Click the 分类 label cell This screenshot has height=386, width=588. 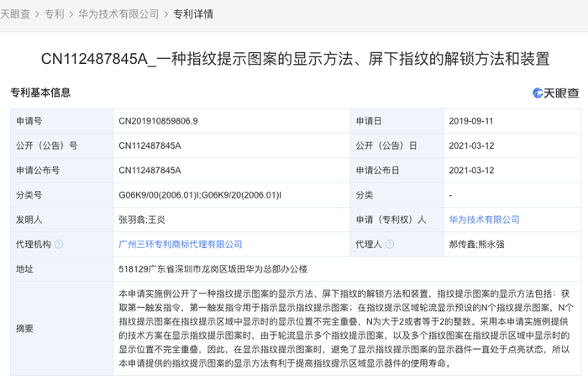tap(396, 195)
